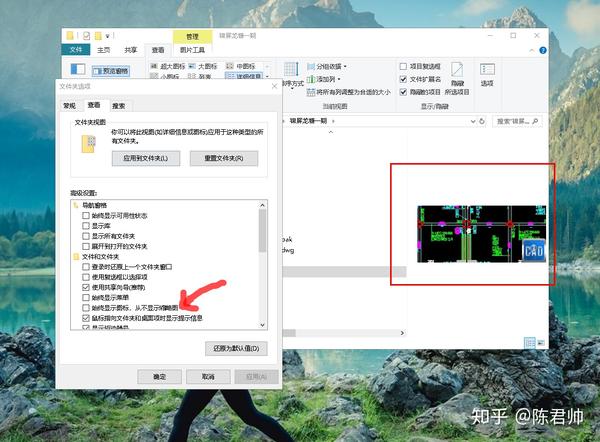The height and width of the screenshot is (442, 600).
Task: Click the properties quick access icon
Action: 86,36
